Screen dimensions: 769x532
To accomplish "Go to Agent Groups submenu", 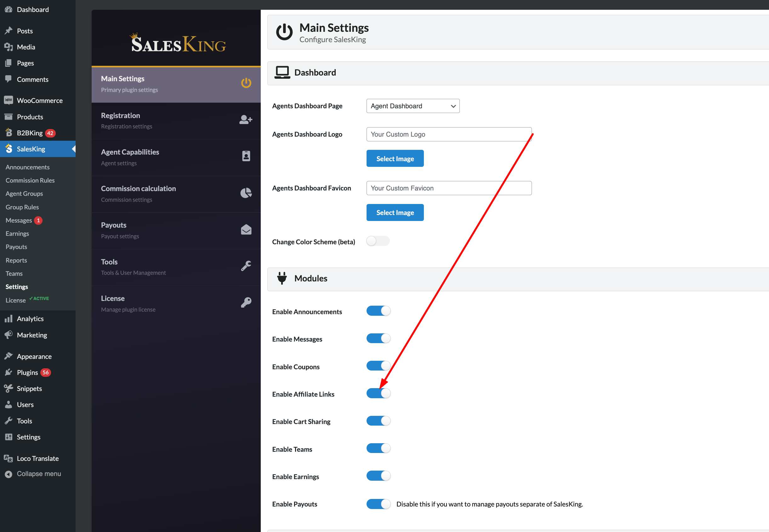I will (24, 194).
